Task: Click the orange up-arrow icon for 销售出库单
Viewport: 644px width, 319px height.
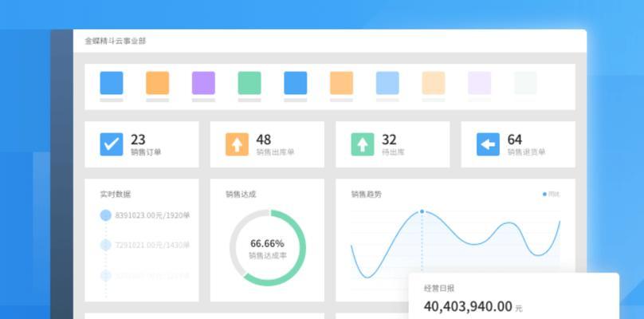Action: [237, 144]
